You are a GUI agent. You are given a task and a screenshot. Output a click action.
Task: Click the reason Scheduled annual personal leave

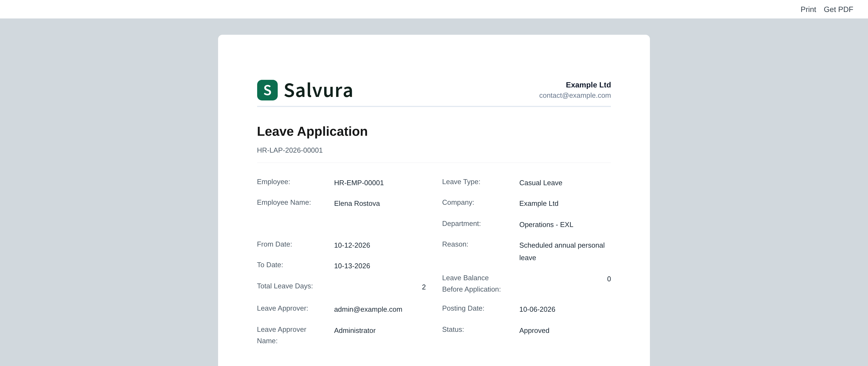[562, 251]
